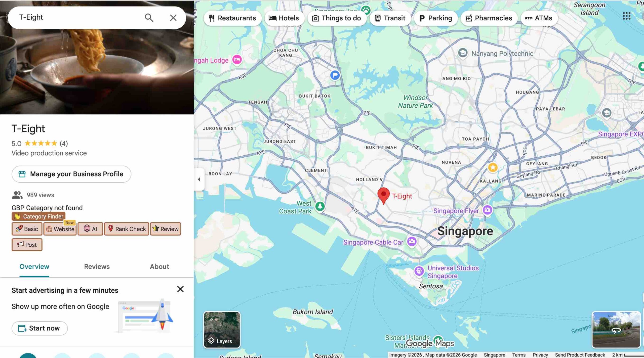This screenshot has width=644, height=358.
Task: Switch to the About tab
Action: (159, 266)
